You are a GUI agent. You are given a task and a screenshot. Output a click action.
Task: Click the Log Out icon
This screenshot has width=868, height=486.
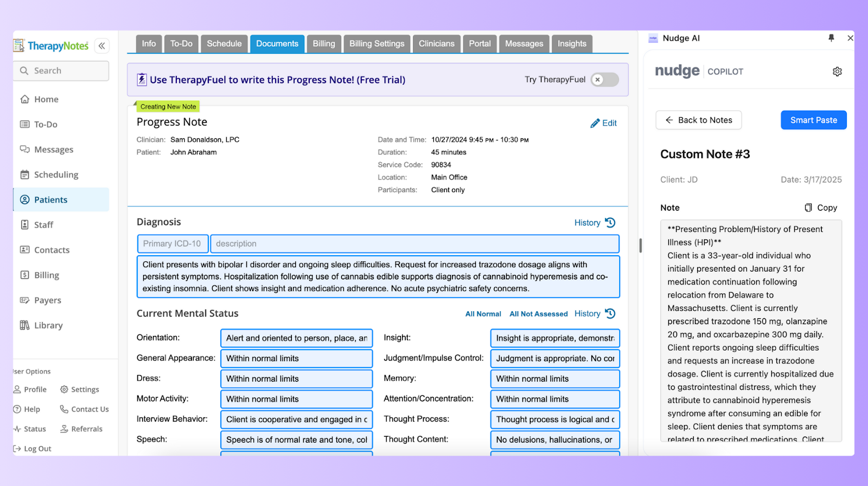coord(17,449)
